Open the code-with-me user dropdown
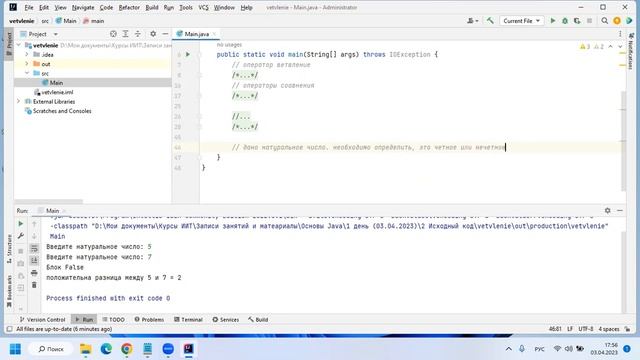This screenshot has width=640, height=360. tap(473, 21)
